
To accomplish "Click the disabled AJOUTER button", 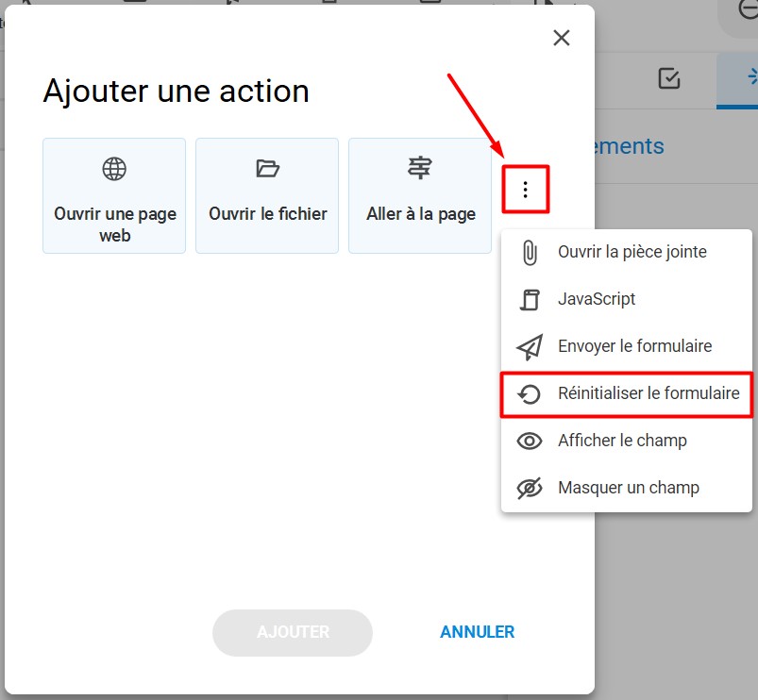I will pos(293,632).
